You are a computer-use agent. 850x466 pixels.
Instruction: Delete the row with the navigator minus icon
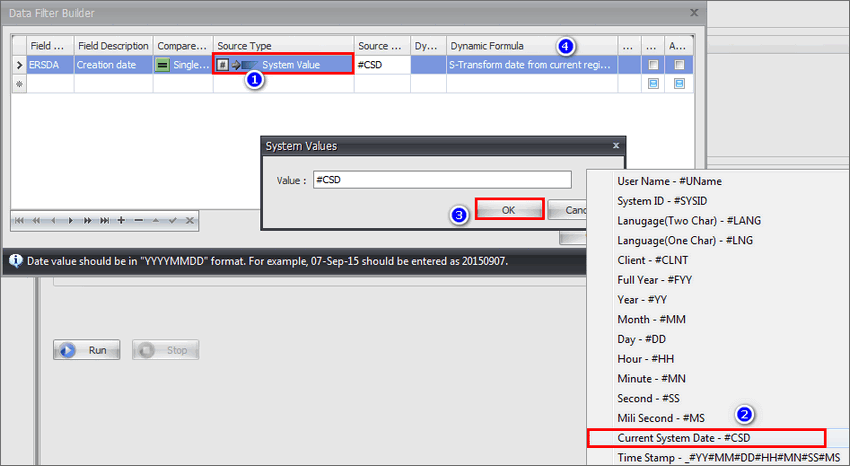139,220
